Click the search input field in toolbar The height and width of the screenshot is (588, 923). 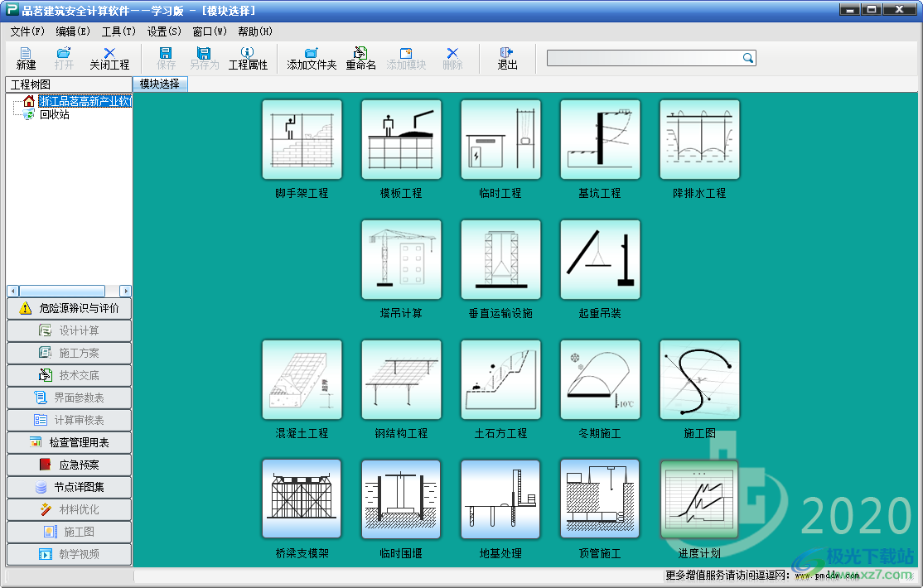point(644,58)
